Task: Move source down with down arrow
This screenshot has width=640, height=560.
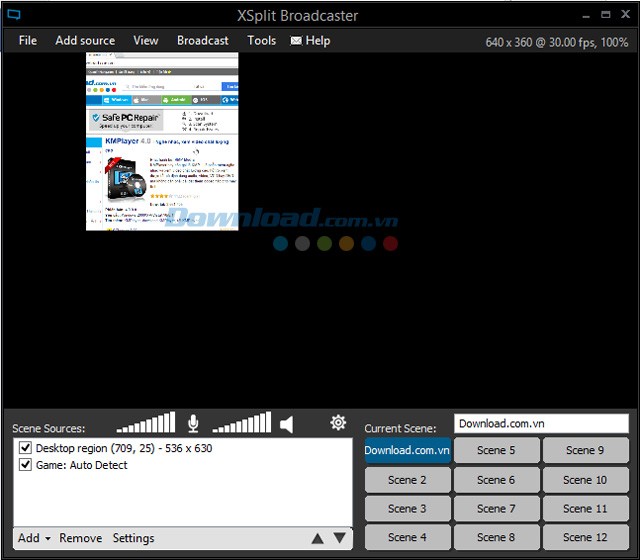Action: coord(340,538)
